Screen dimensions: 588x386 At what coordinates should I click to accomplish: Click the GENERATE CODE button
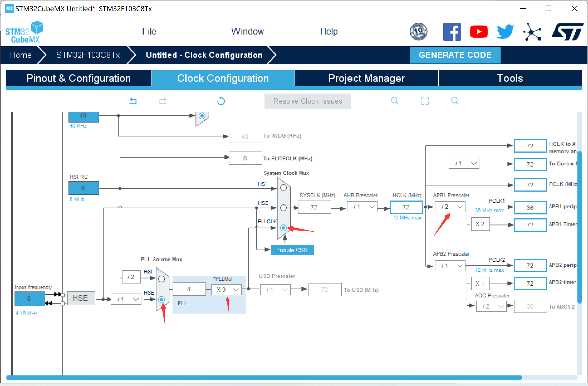pyautogui.click(x=455, y=55)
